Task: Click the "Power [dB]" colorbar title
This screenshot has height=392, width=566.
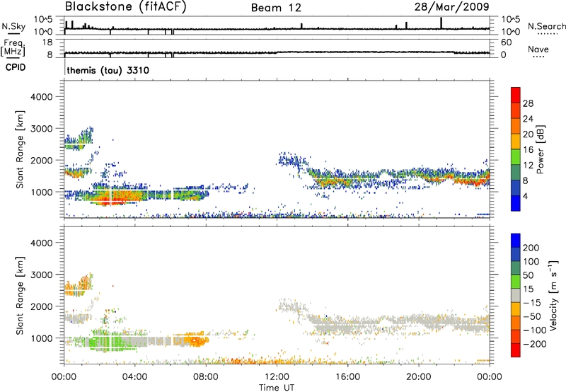Action: click(x=540, y=149)
